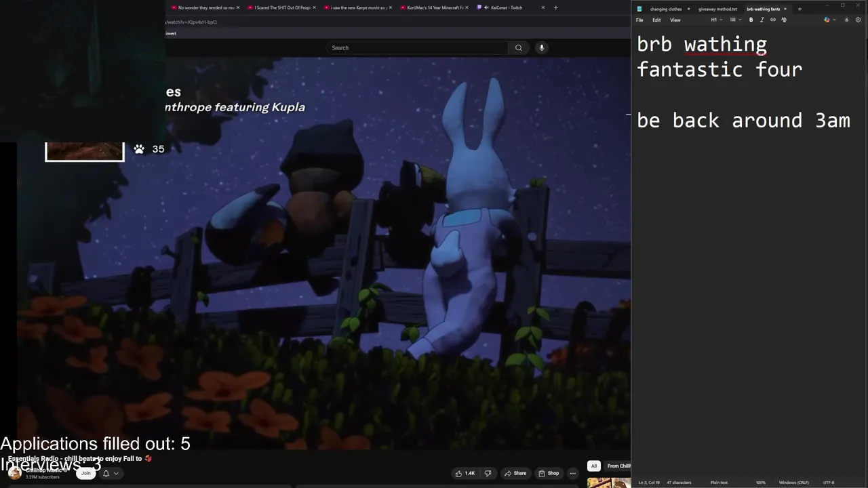
Task: Expand the Copilot dropdown arrow in Notepad
Action: click(x=834, y=20)
